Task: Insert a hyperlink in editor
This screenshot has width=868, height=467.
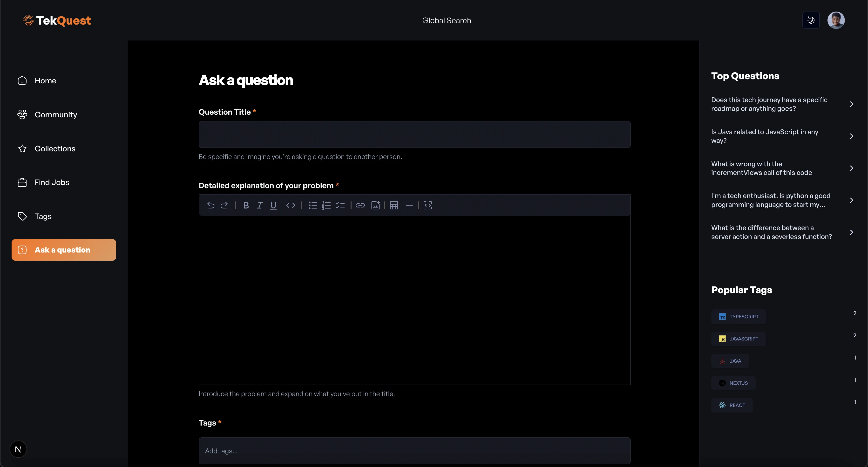Action: click(360, 205)
